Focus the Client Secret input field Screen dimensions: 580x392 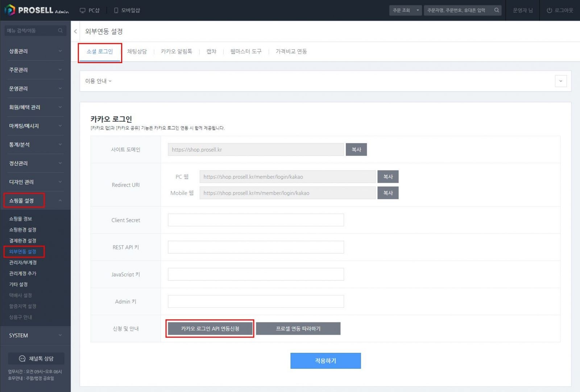[256, 220]
